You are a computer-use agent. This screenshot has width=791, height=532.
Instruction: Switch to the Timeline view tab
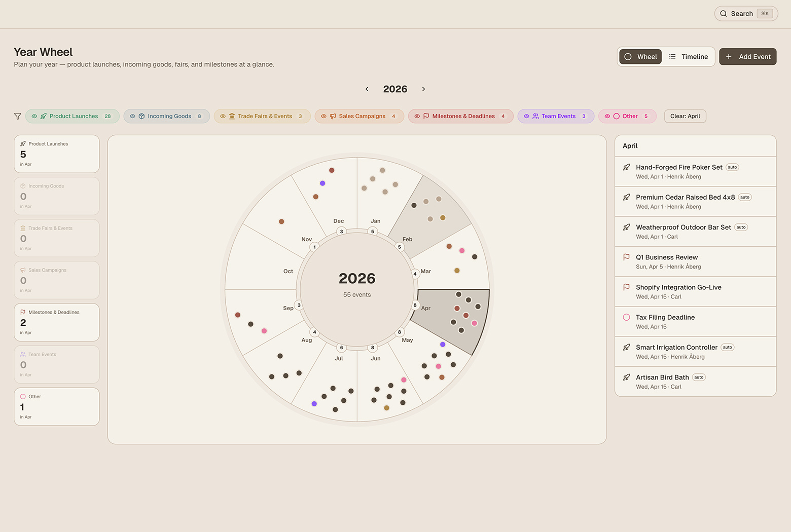point(689,56)
